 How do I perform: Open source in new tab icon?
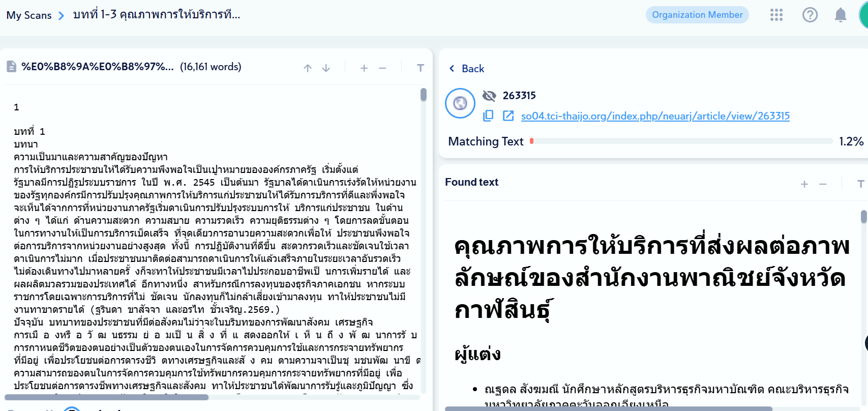pos(508,116)
